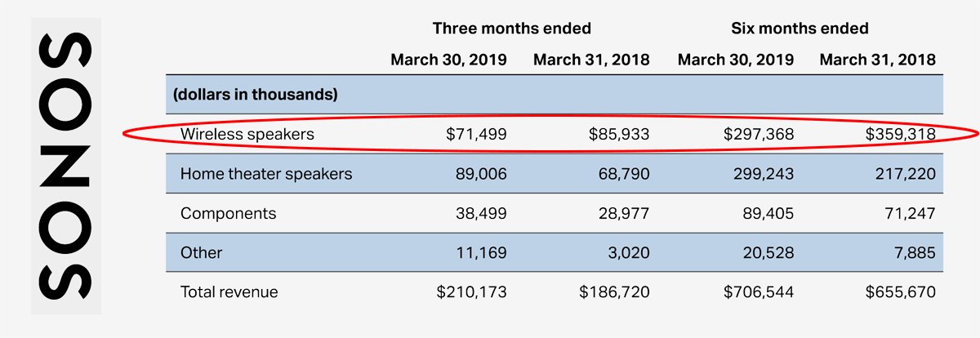Select the Wireless speakers row label
The width and height of the screenshot is (980, 338).
(247, 135)
